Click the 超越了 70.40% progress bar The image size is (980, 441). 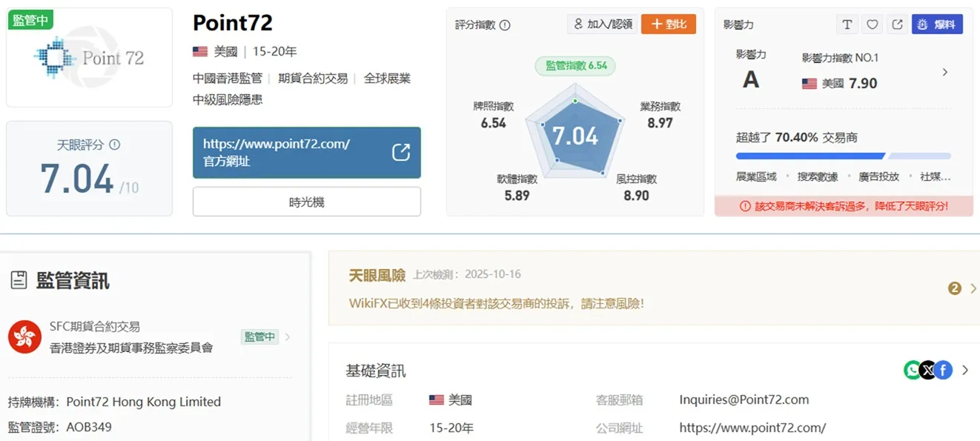coord(843,156)
